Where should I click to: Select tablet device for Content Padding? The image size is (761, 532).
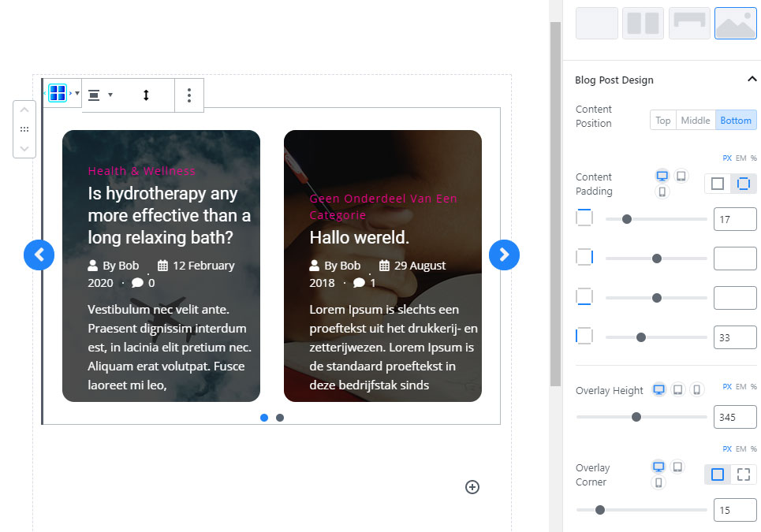681,176
